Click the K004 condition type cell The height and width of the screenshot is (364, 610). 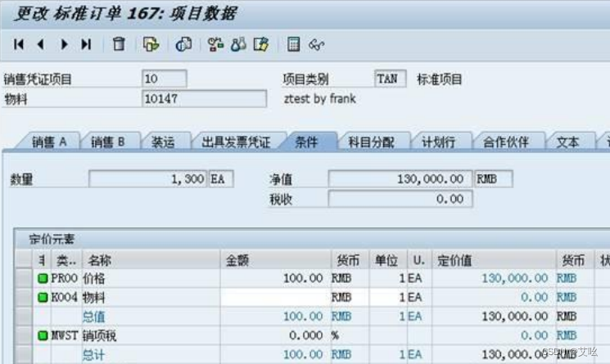[65, 297]
